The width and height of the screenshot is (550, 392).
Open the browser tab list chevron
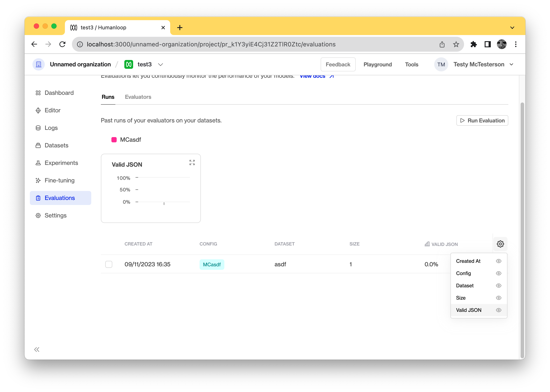[512, 28]
